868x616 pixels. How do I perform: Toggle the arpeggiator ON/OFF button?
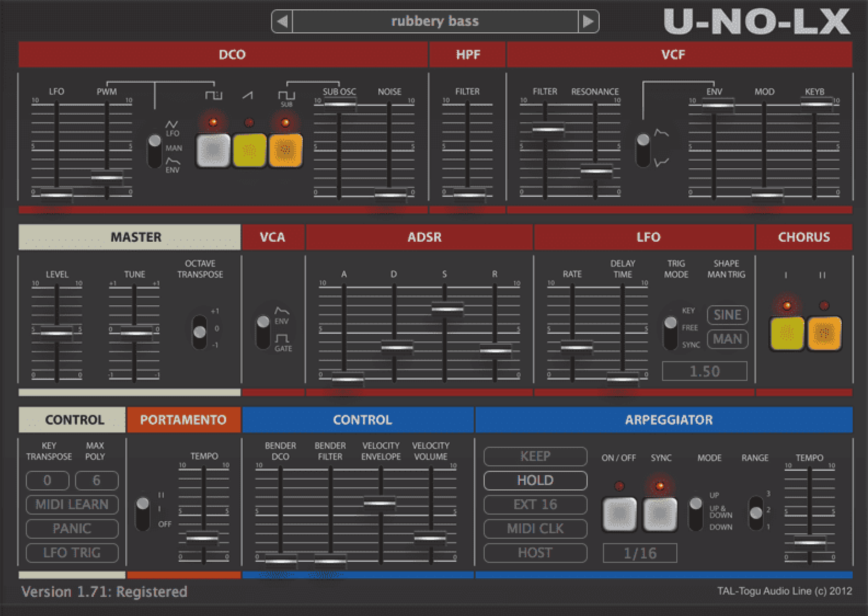click(619, 514)
